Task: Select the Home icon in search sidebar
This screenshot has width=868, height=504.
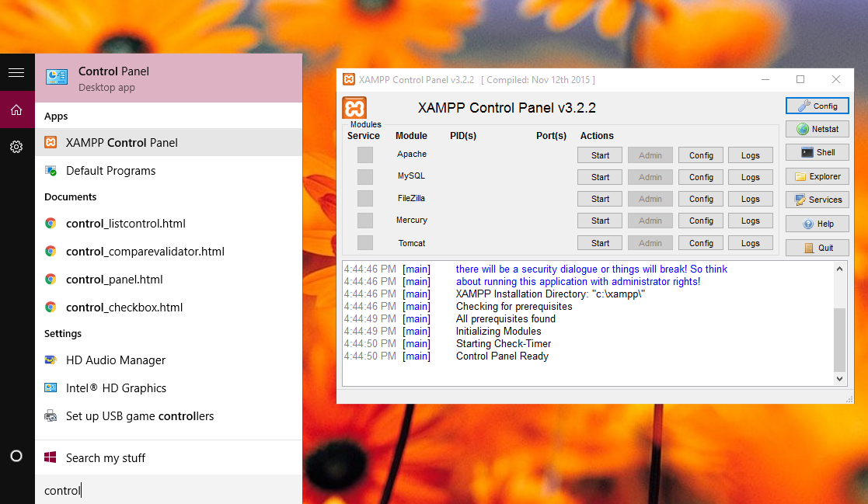Action: tap(16, 110)
